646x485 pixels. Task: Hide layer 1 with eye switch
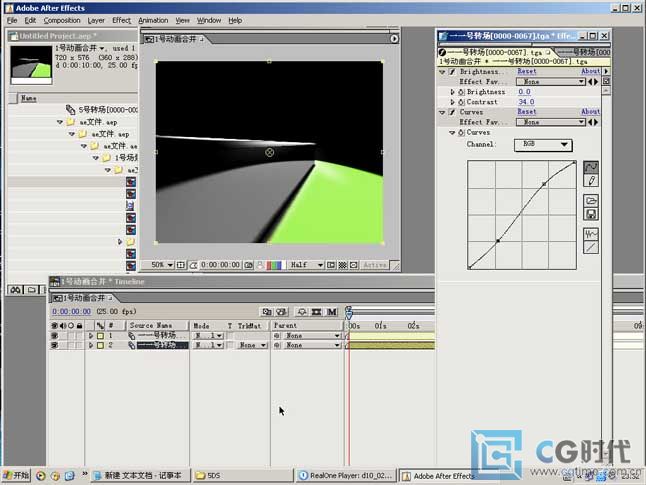coord(54,335)
